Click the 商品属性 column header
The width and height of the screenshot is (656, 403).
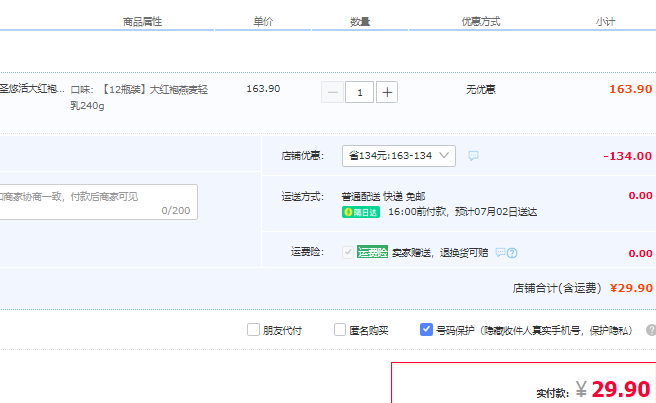(142, 22)
